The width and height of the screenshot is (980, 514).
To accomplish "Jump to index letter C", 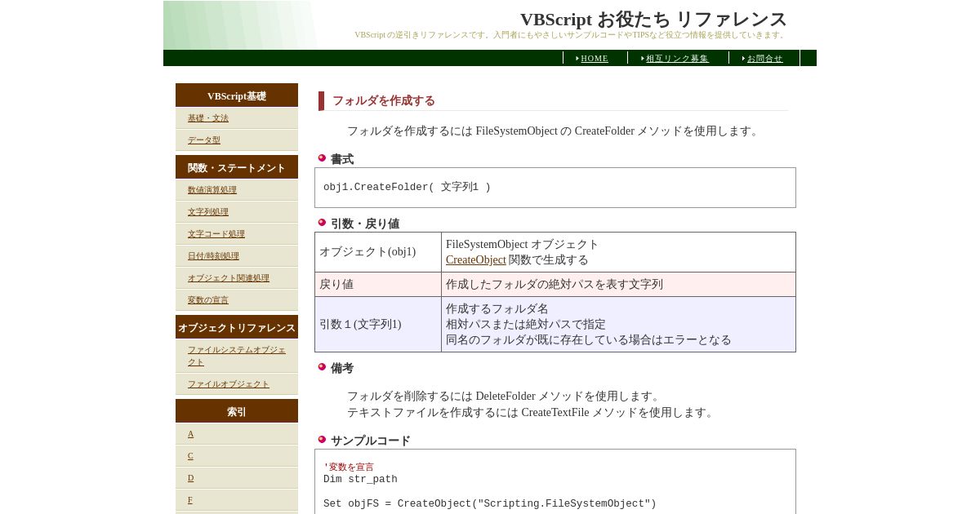I will [x=191, y=456].
